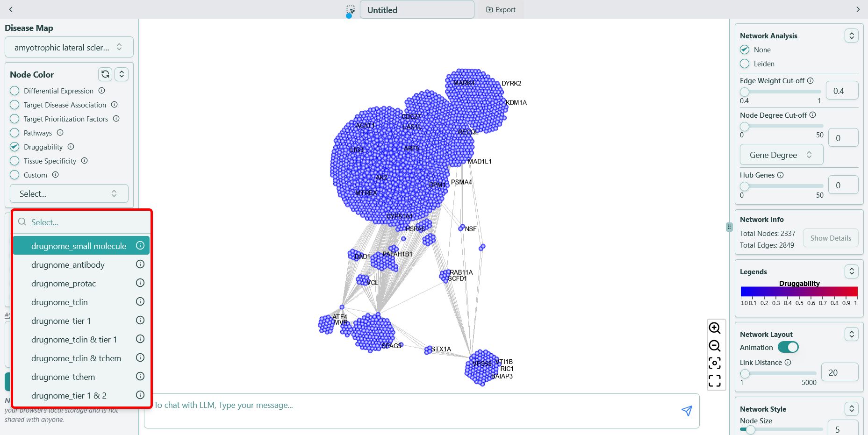Open the Gene Degree dropdown
Viewport: 868px width, 435px height.
click(x=781, y=155)
